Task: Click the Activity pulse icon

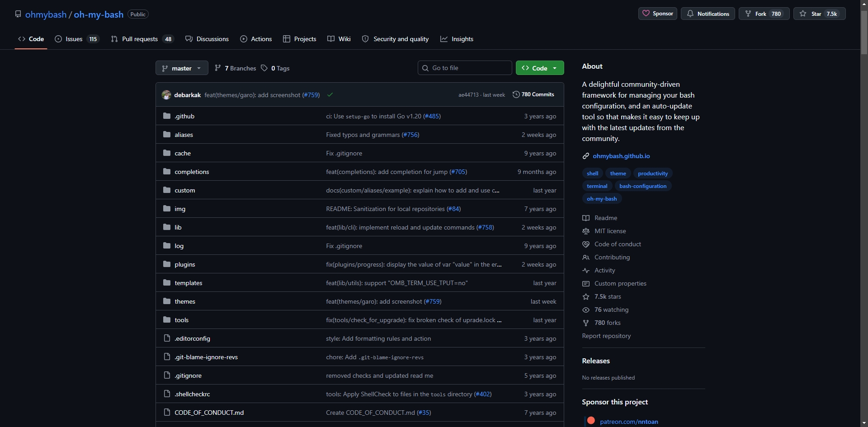Action: 586,270
